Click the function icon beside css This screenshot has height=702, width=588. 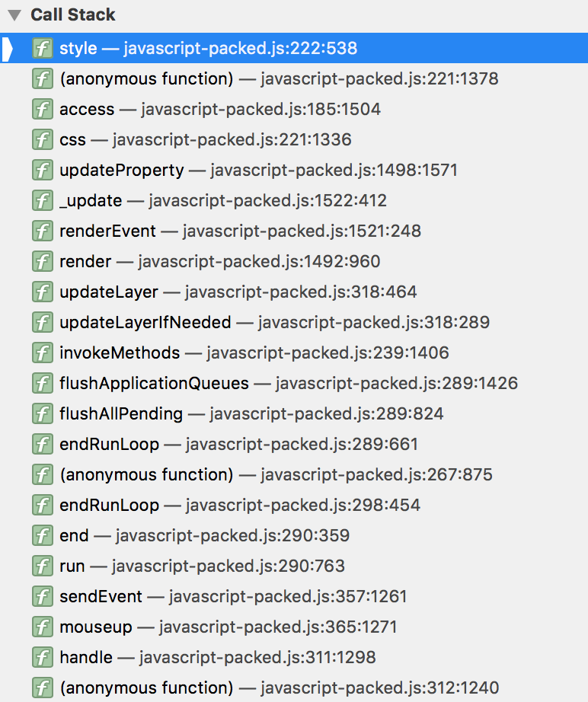[x=43, y=140]
